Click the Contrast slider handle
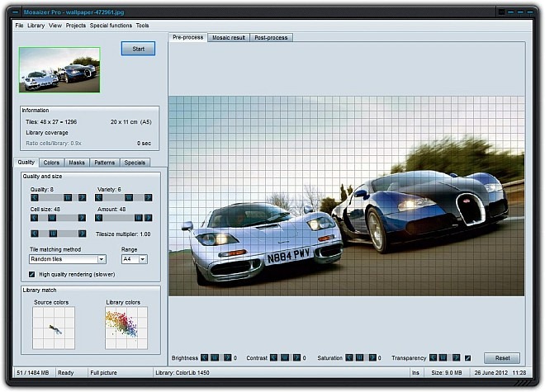Image resolution: width=545 pixels, height=392 pixels. click(x=285, y=357)
